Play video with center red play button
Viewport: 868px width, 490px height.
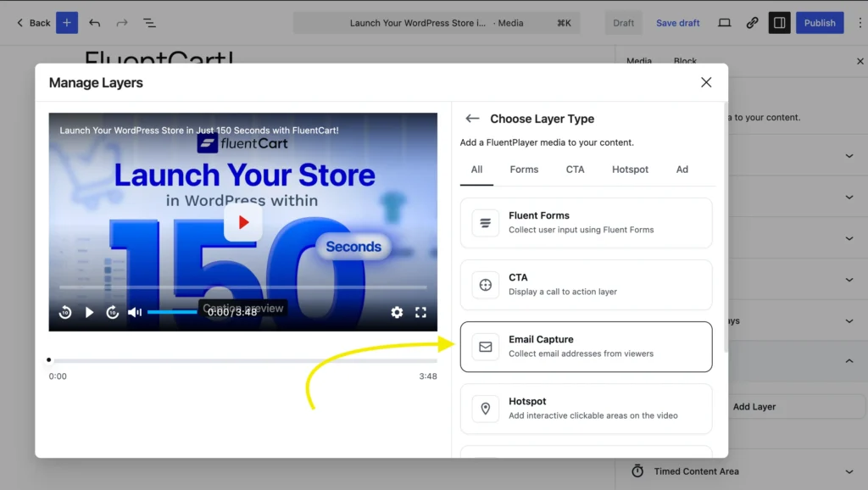(x=243, y=223)
